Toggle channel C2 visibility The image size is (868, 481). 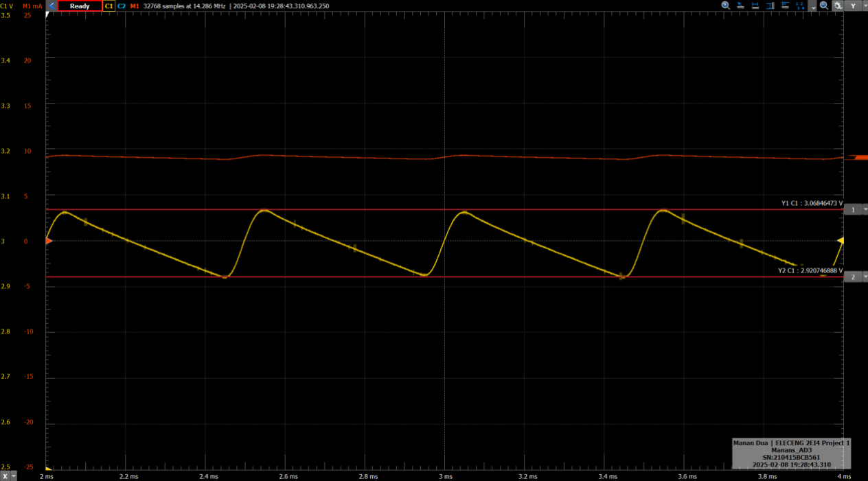[121, 5]
